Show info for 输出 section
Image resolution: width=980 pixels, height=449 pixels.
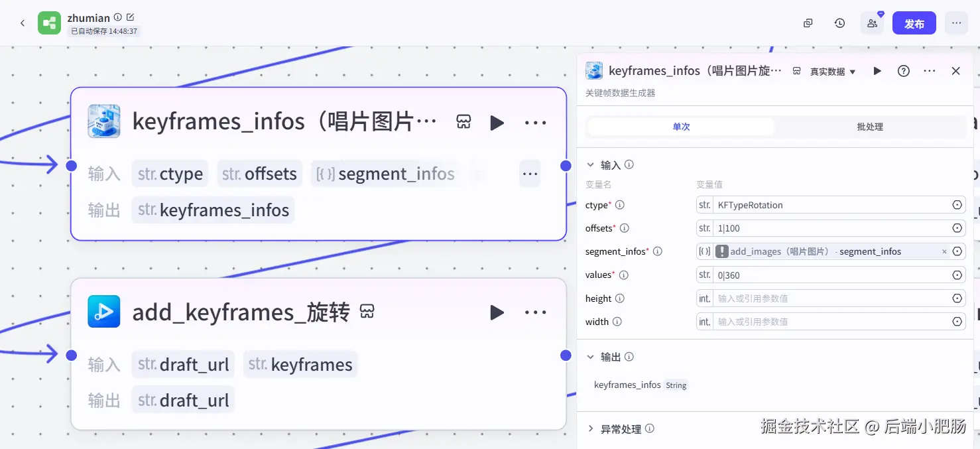(x=629, y=356)
